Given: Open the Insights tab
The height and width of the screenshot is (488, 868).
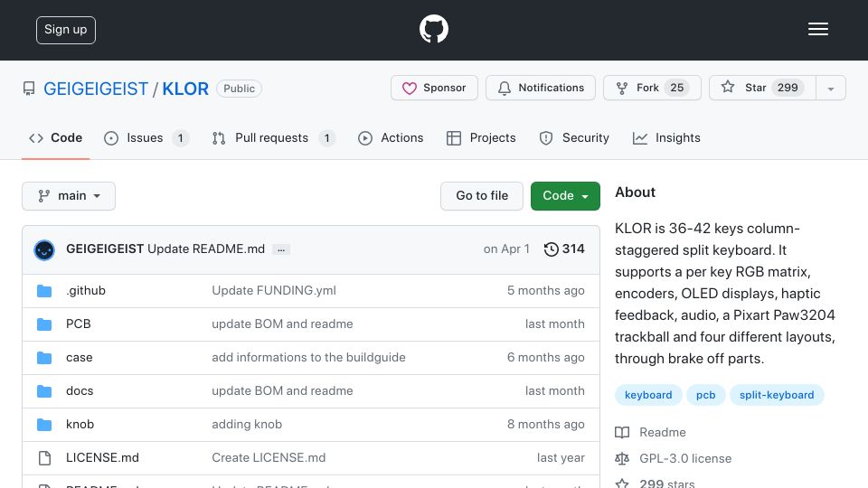Looking at the screenshot, I should (666, 137).
